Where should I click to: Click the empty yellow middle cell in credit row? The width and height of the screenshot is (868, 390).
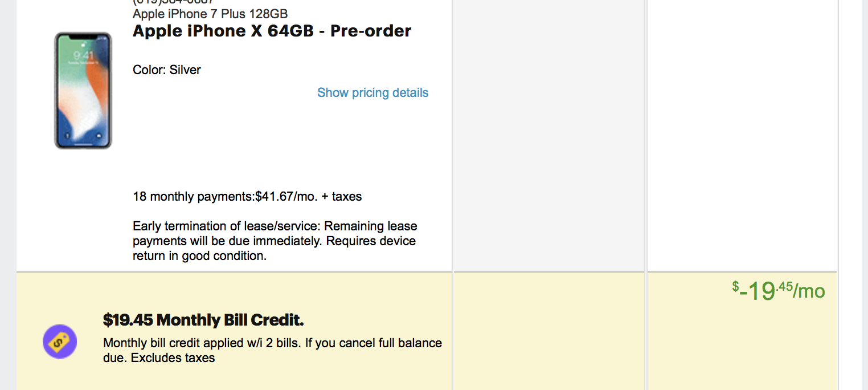coord(549,331)
